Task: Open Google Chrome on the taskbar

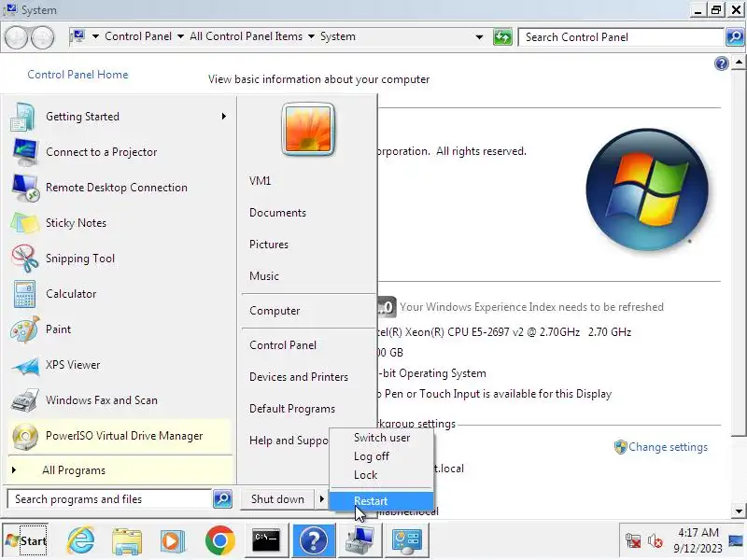Action: [x=219, y=540]
